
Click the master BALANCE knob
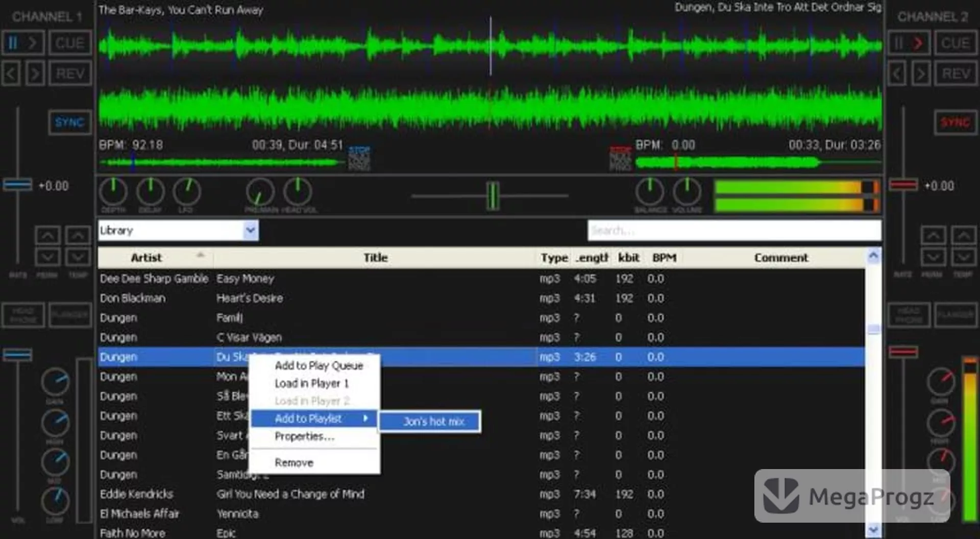pyautogui.click(x=650, y=191)
